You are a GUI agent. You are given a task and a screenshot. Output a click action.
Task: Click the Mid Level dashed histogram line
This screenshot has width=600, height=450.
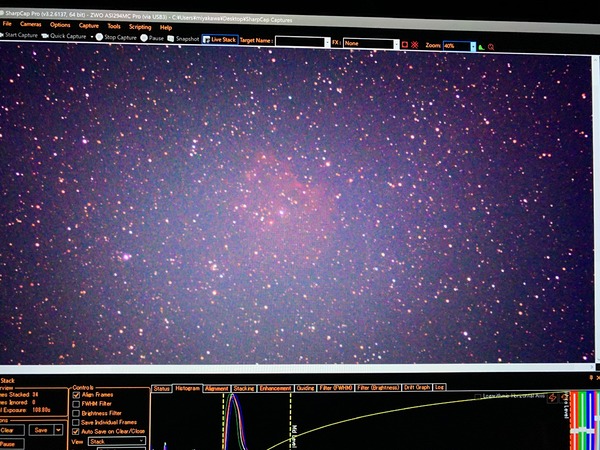291,421
